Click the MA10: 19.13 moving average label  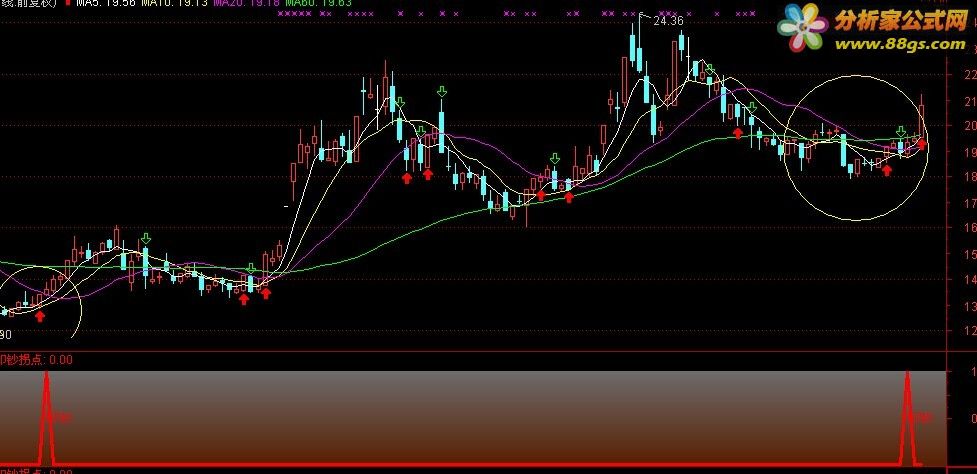click(x=174, y=2)
